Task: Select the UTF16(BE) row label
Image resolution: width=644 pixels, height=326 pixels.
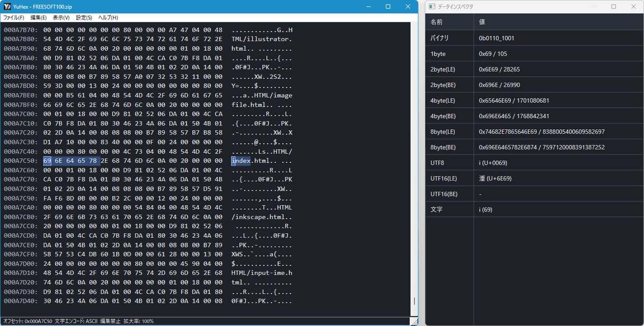Action: click(443, 194)
